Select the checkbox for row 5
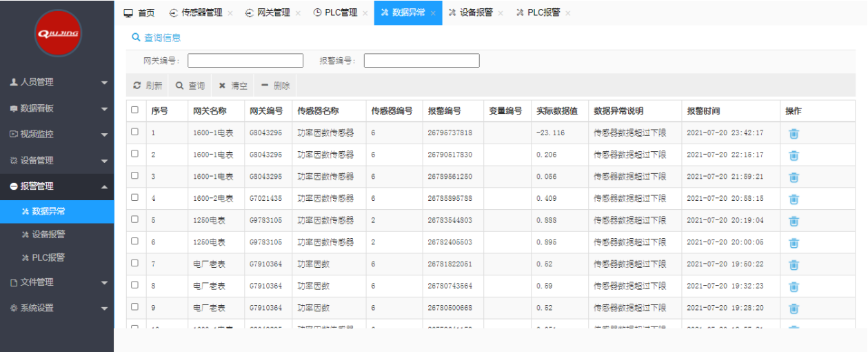The image size is (868, 352). pos(135,219)
